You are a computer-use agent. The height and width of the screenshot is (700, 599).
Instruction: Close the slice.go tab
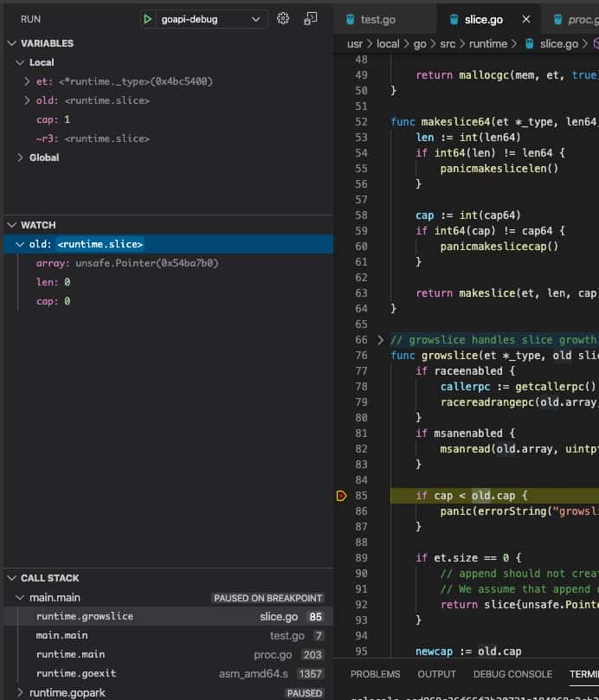click(526, 19)
